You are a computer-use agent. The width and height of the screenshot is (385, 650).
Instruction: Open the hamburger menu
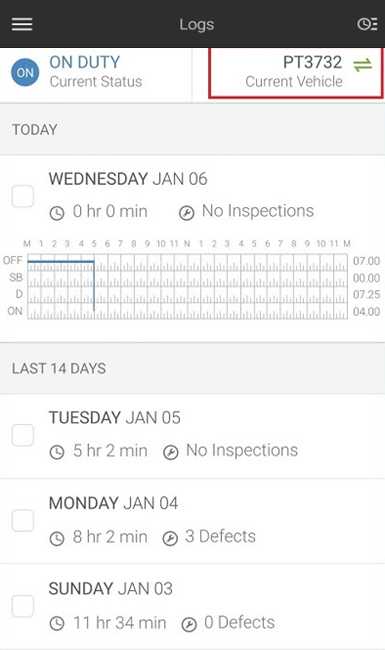(x=22, y=24)
